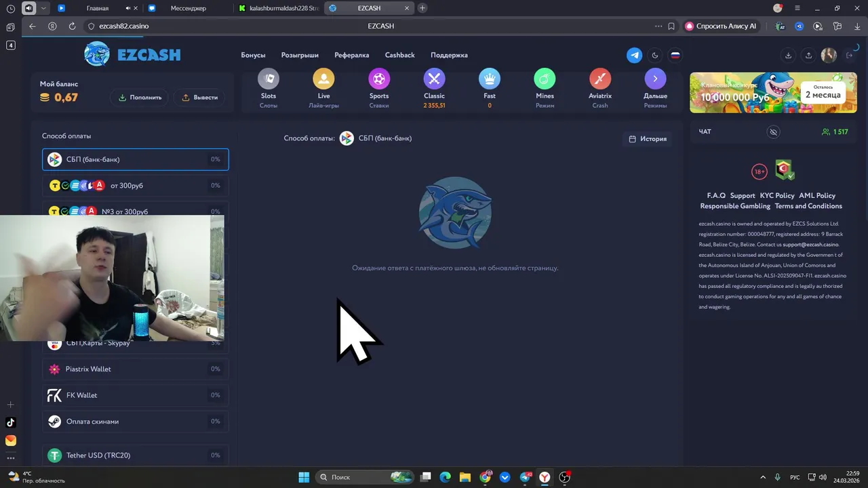Toggle dark mode moon icon
This screenshot has height=488, width=868.
pyautogui.click(x=654, y=56)
